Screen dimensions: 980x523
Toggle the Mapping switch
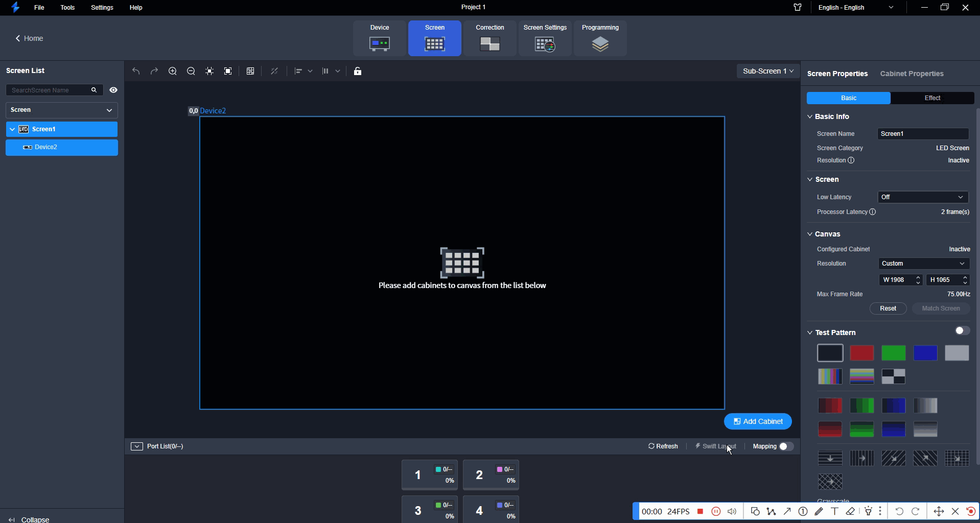pos(786,446)
